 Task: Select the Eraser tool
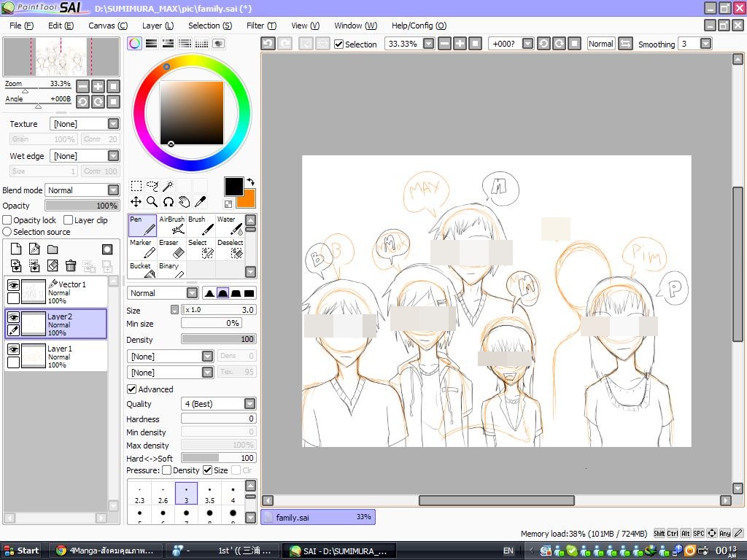tap(171, 249)
